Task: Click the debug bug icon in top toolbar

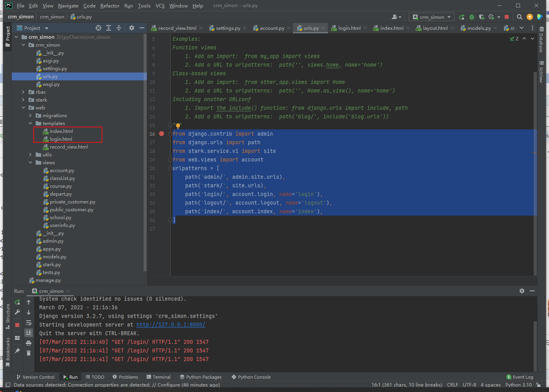Action: [x=472, y=17]
